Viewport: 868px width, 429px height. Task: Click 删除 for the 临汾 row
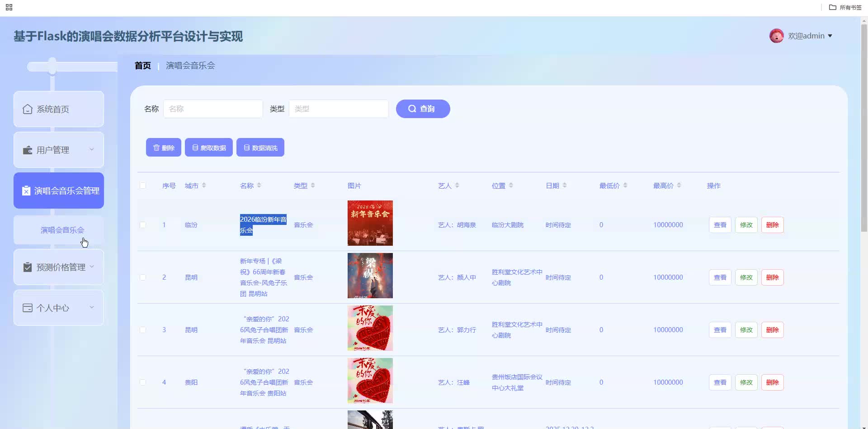[x=773, y=225]
